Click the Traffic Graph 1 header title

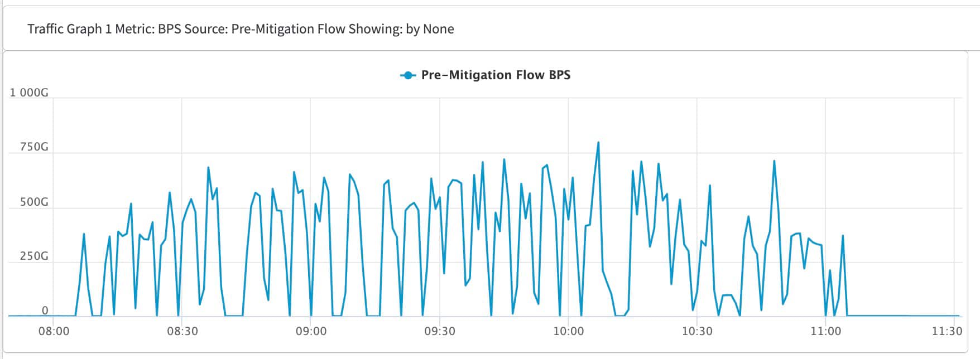[241, 29]
